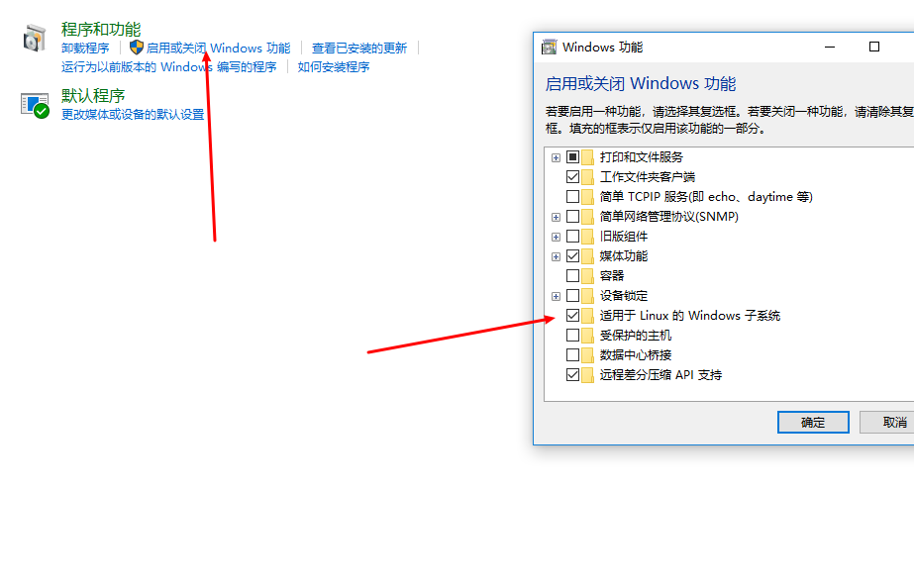Select the 旧版组件 label
The height and width of the screenshot is (588, 914).
pyautogui.click(x=624, y=237)
